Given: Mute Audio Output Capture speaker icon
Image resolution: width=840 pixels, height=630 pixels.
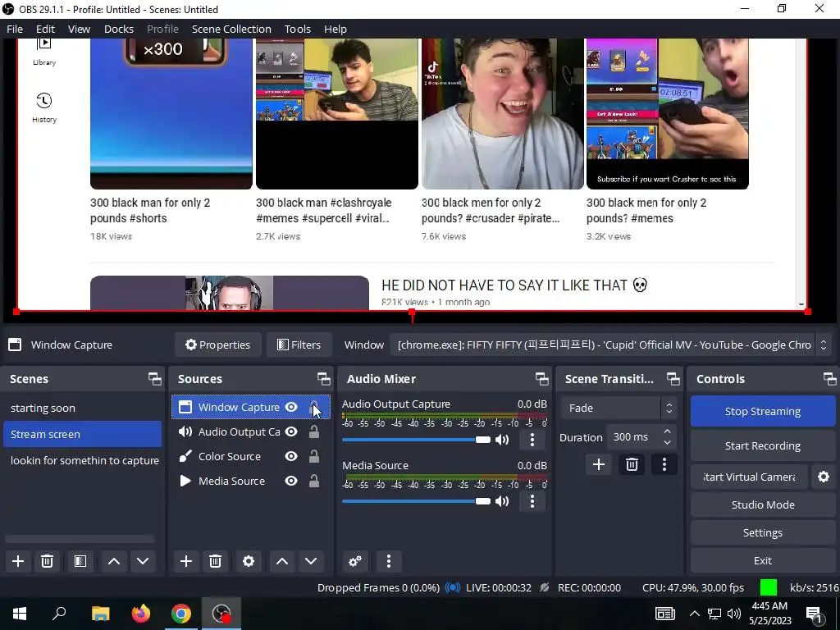Looking at the screenshot, I should 502,440.
